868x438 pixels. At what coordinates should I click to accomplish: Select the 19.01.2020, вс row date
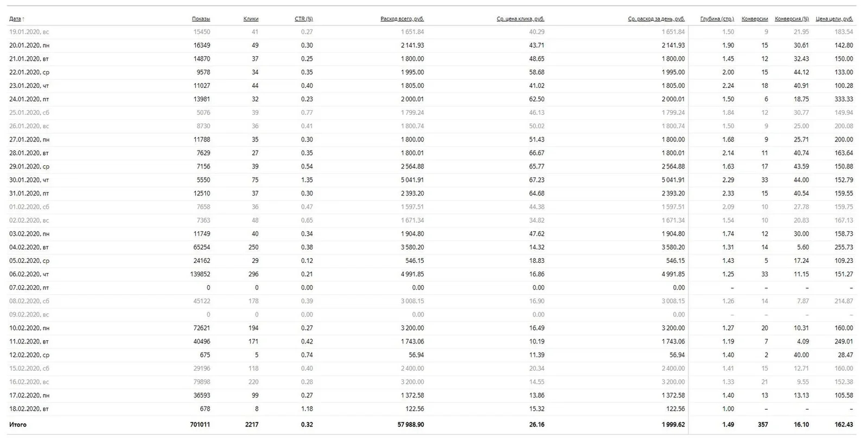click(29, 32)
